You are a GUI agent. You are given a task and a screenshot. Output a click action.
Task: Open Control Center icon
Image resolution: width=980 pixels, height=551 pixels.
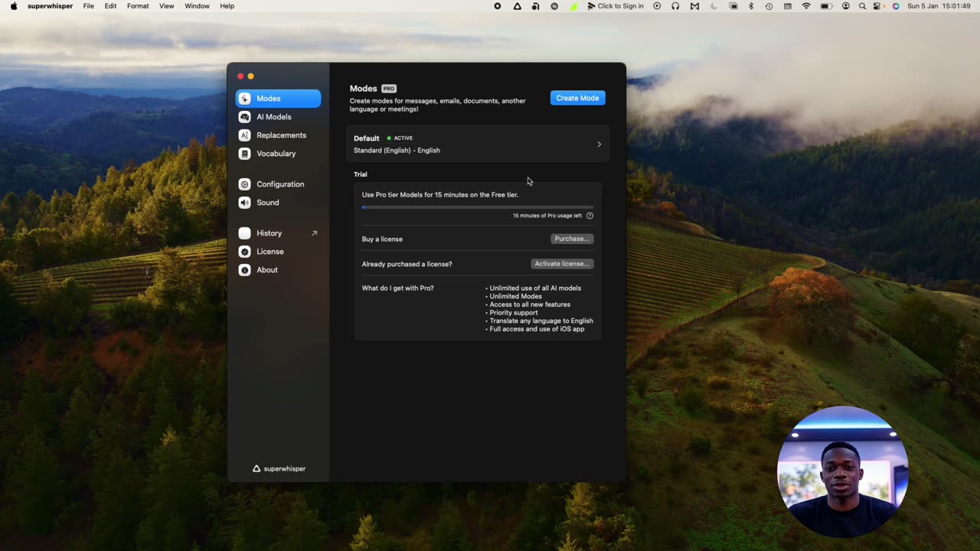click(878, 6)
